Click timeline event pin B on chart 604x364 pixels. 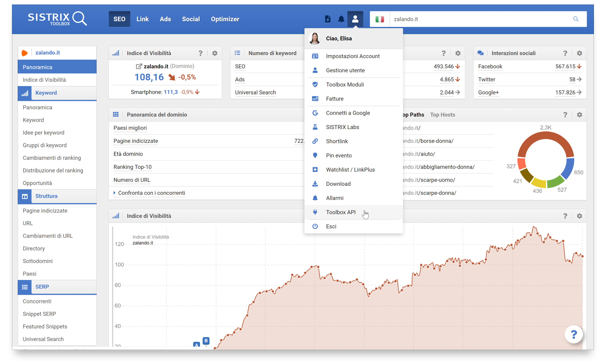click(x=206, y=341)
